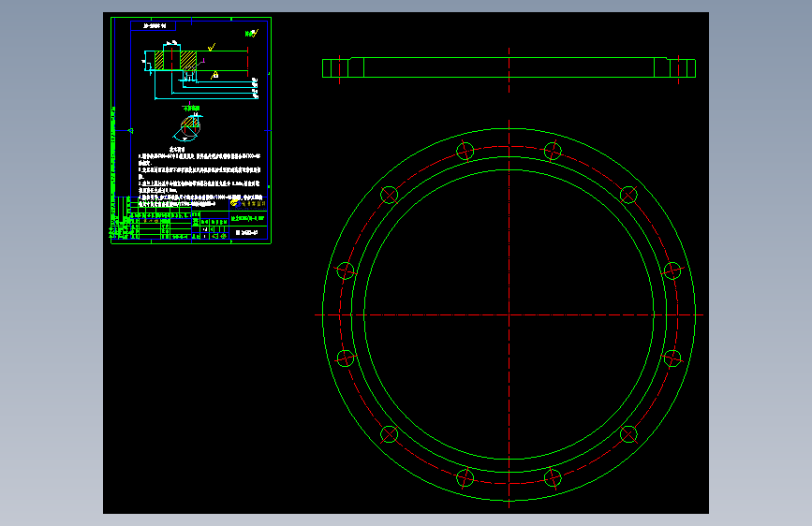Click the rightmost bolt hole below the horizontal centerline

[x=672, y=358]
